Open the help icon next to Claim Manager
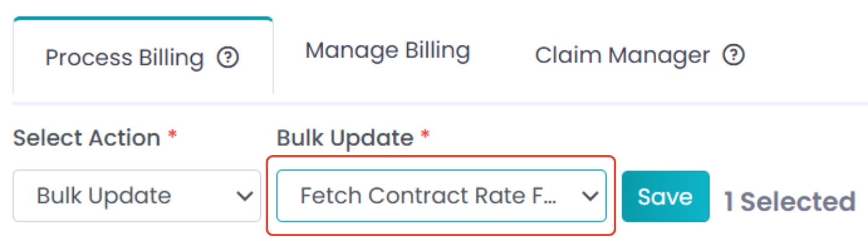Screen dimensions: 868x241 (733, 55)
